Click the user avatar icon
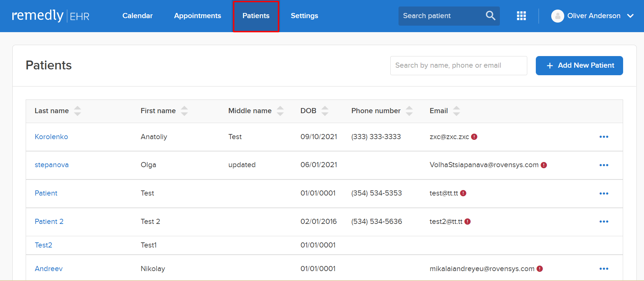Viewport: 644px width, 281px height. coord(557,16)
